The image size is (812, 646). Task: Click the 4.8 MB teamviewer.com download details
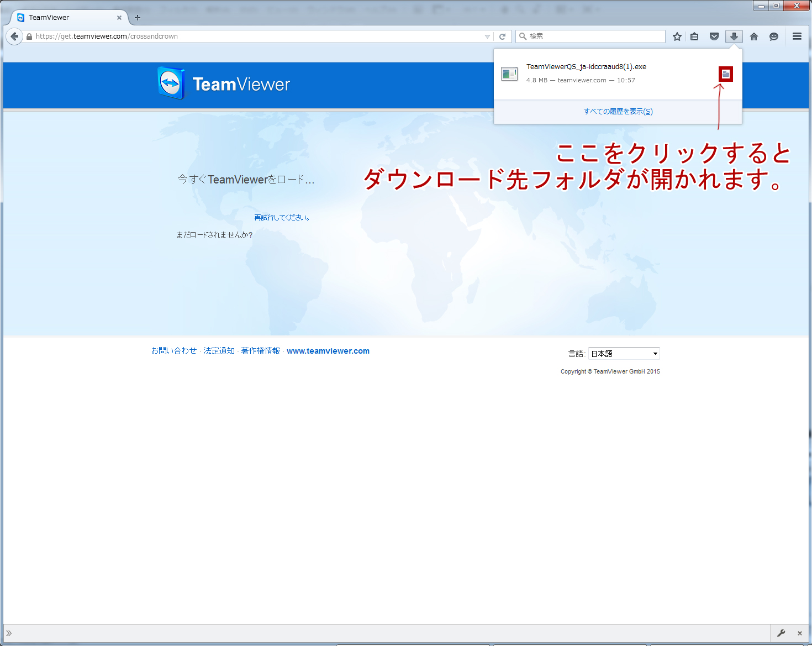(581, 80)
